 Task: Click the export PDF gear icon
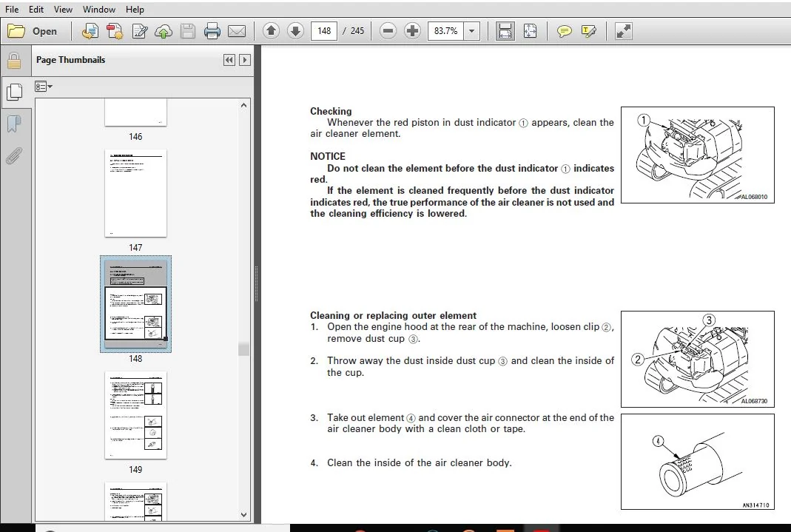(115, 31)
